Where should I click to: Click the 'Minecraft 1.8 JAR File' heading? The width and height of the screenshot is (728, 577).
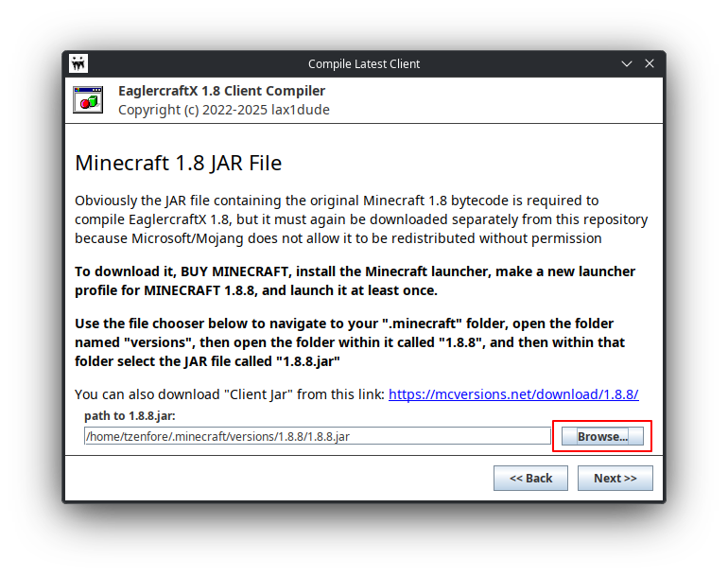(179, 163)
